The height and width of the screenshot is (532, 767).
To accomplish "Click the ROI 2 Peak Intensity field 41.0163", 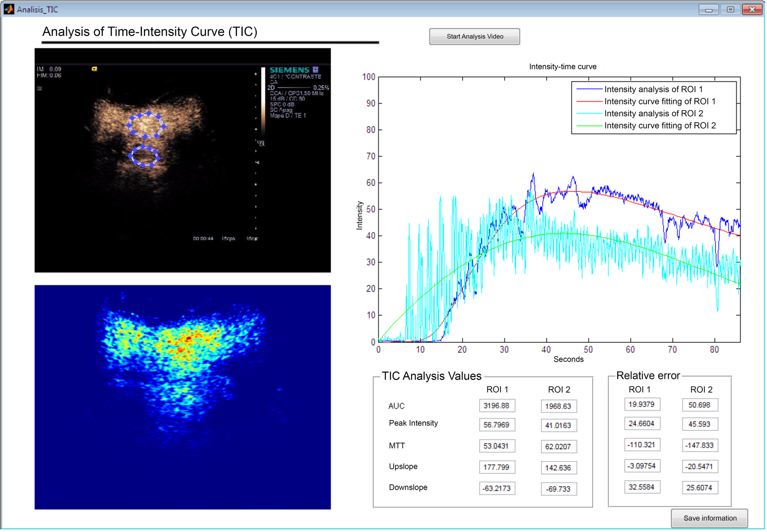I will [x=558, y=425].
